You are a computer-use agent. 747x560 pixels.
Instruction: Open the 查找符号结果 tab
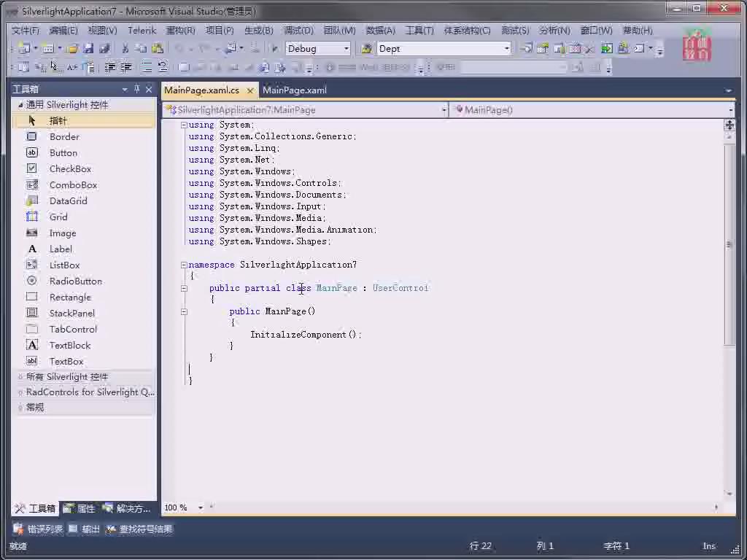(x=139, y=529)
